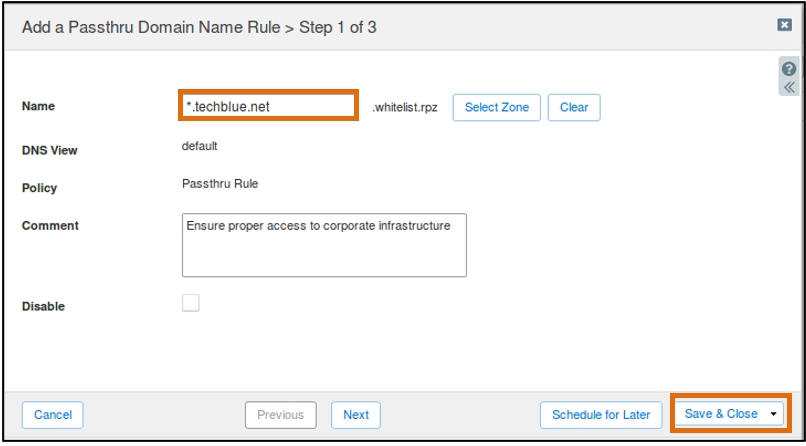Click the Disable label text
Screen dimensions: 806x446
tap(43, 307)
